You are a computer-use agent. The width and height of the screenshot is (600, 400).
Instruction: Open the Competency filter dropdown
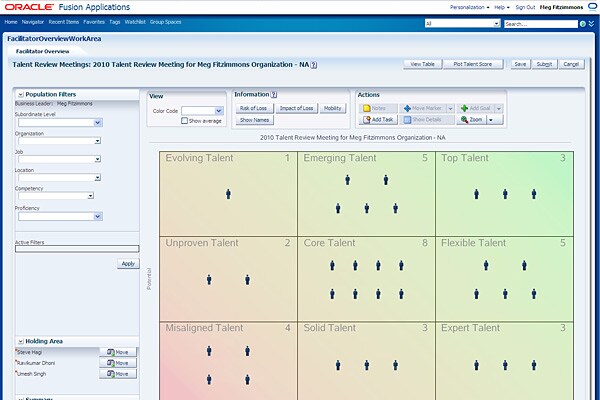click(x=91, y=196)
